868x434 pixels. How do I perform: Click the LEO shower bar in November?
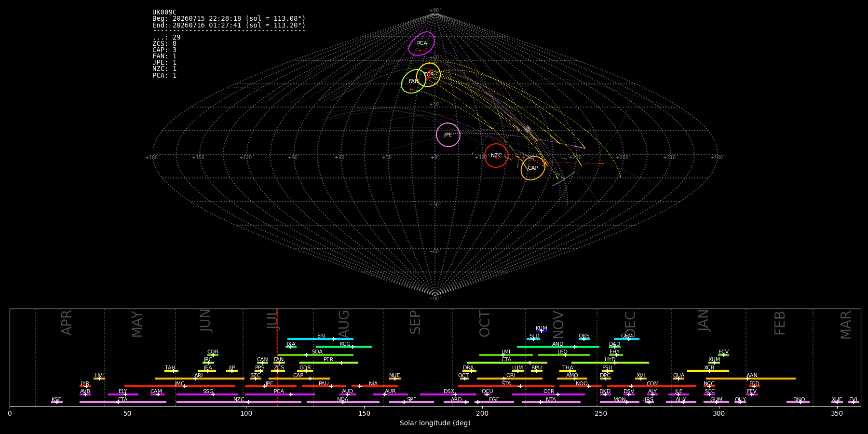point(564,355)
